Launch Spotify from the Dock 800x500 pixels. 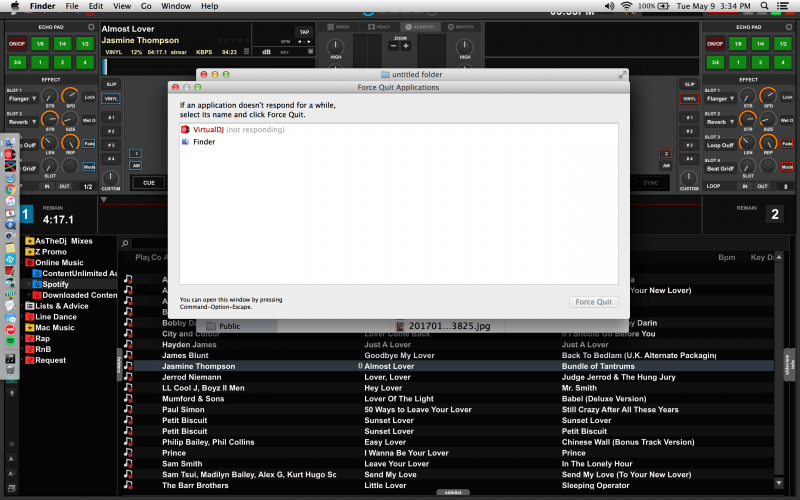tap(10, 341)
